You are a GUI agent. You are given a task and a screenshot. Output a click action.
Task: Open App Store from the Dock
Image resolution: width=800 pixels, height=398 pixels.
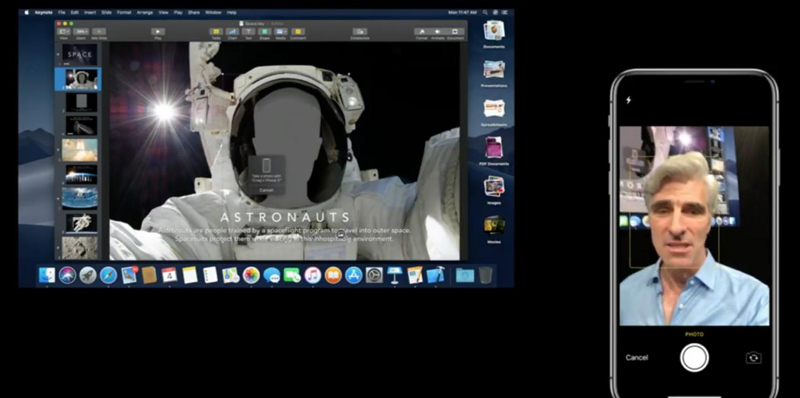coord(354,275)
